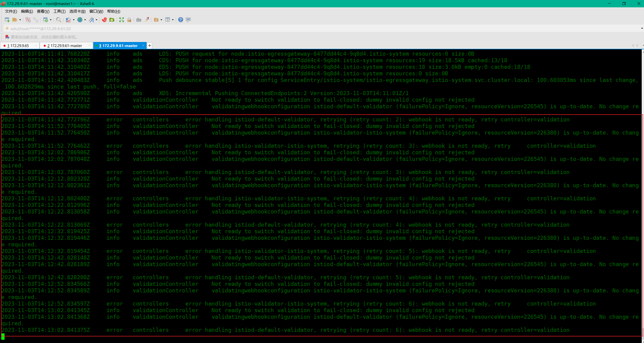
Task: Expand the window layout dropdown arrow
Action: pyautogui.click(x=173, y=20)
